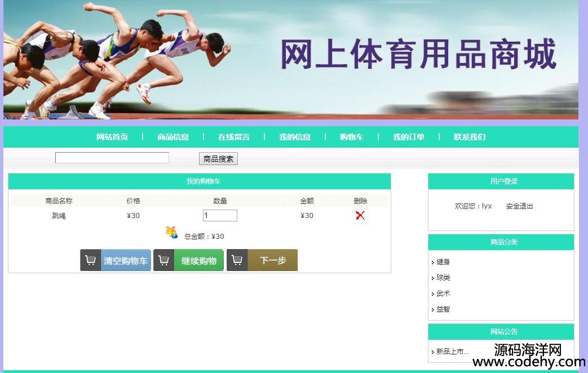588x373 pixels.
Task: Select 购物车 in the navigation bar
Action: point(352,137)
